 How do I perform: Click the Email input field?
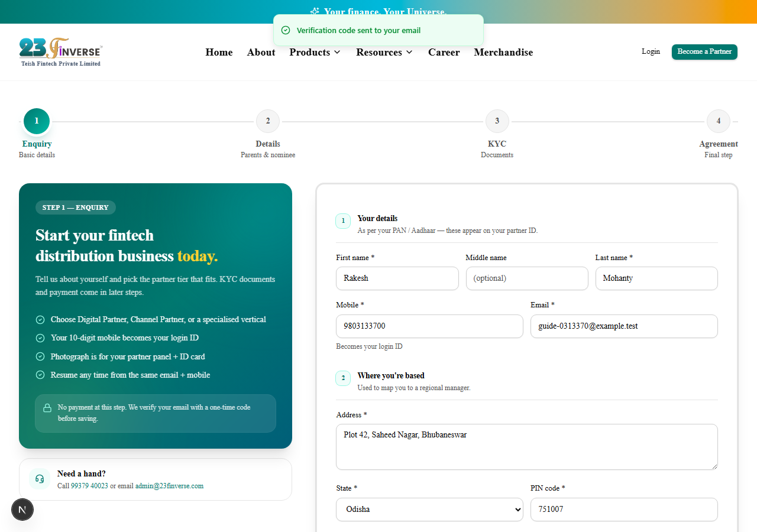tap(624, 326)
